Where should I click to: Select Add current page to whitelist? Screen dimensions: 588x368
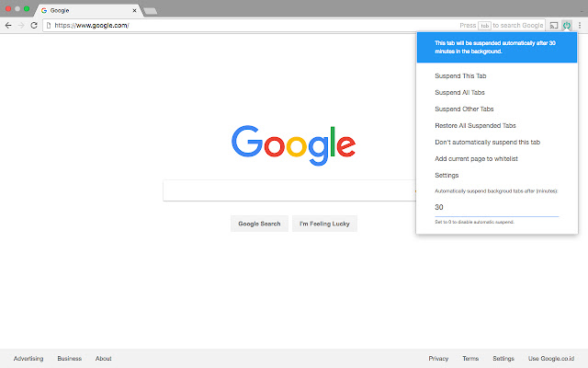point(476,158)
